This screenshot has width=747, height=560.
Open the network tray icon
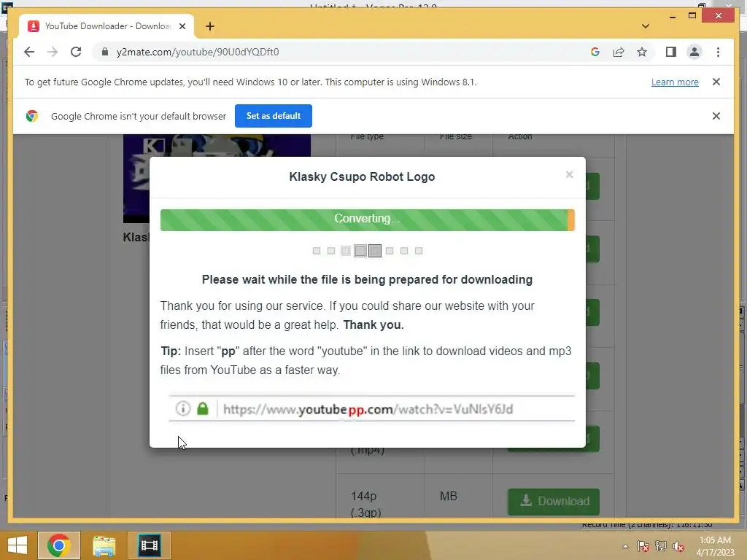tap(660, 545)
